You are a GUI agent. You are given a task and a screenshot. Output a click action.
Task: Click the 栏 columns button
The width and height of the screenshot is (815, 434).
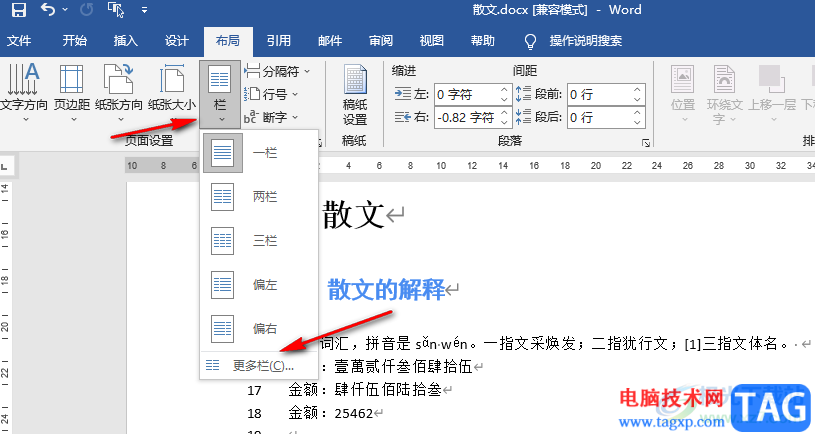[x=220, y=94]
